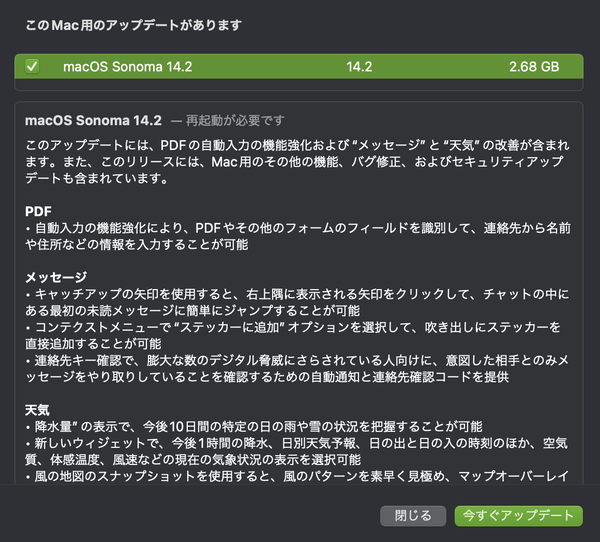Click the コンテクストメニュー sticker bullet text
600x542 pixels.
pyautogui.click(x=293, y=335)
